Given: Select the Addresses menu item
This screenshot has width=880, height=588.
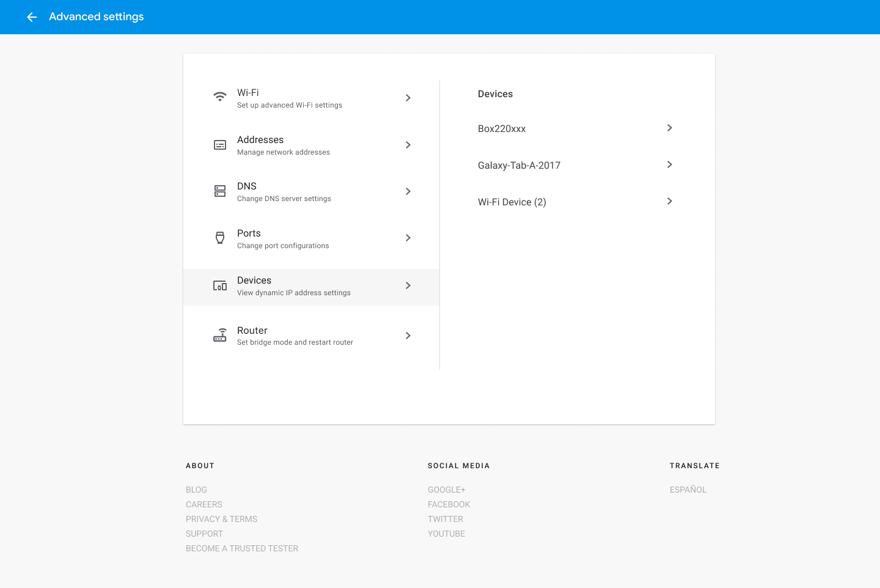Looking at the screenshot, I should point(312,145).
